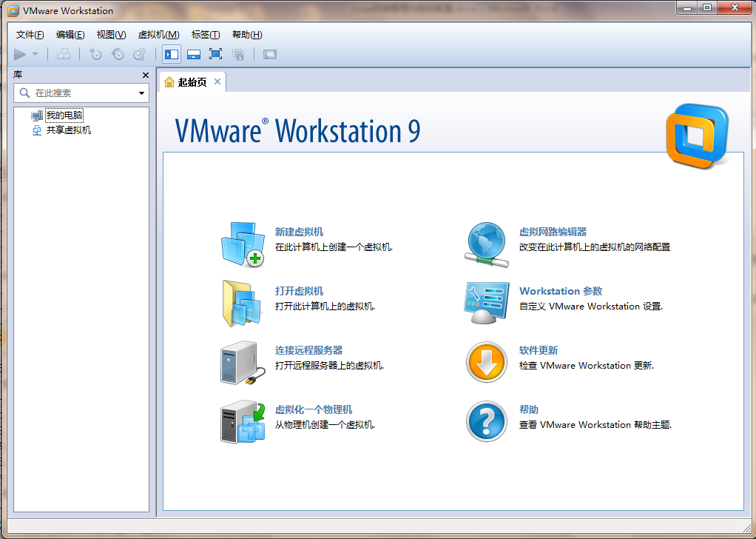Viewport: 756px width, 539px height.
Task: Click the Unity mode toolbar icon
Action: coord(238,55)
